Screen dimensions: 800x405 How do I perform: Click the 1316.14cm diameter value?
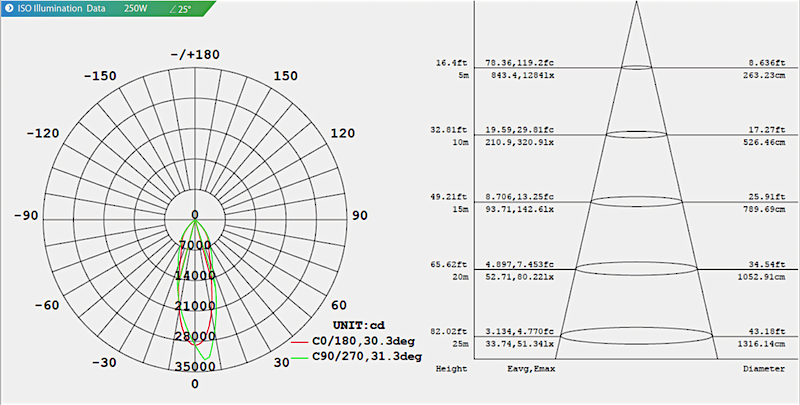(x=762, y=344)
